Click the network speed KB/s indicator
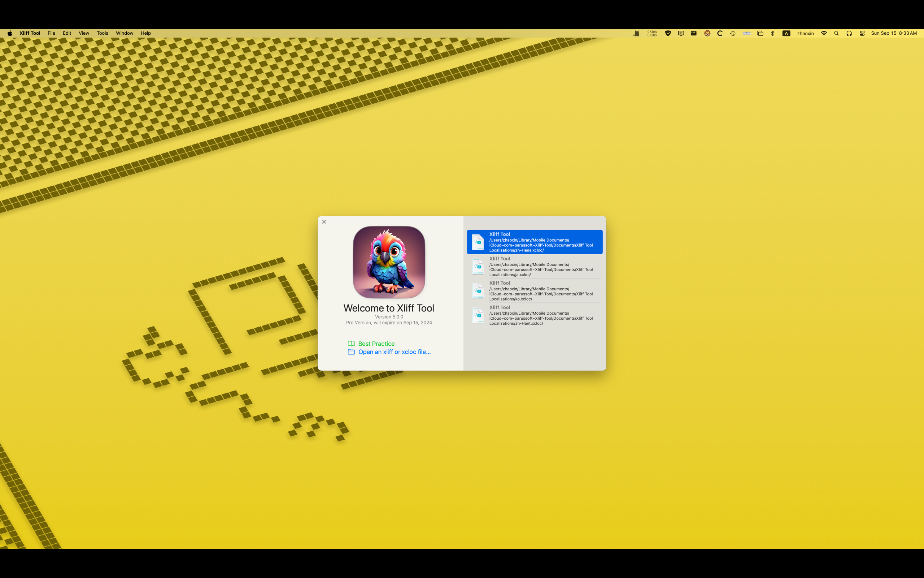The width and height of the screenshot is (924, 578). pyautogui.click(x=652, y=33)
